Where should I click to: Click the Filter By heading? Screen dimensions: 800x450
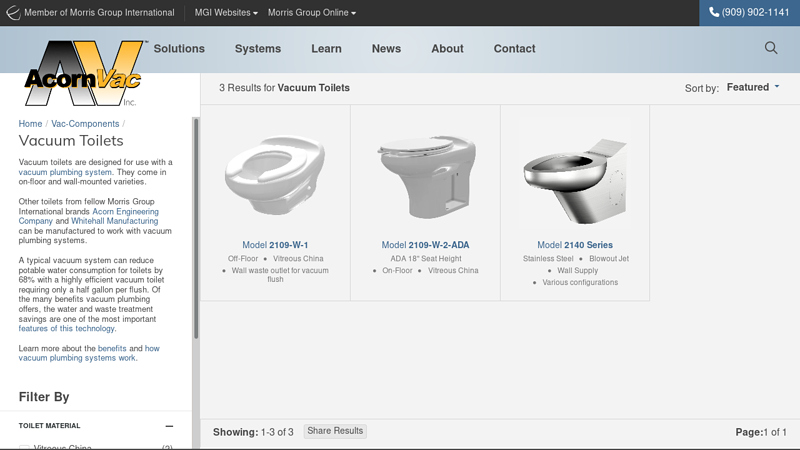(x=44, y=397)
